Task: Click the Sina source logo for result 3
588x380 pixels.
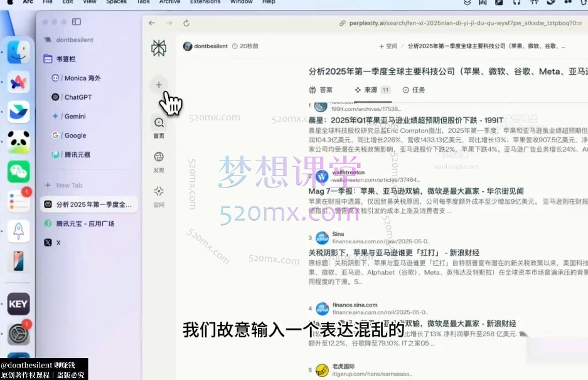Action: click(322, 238)
